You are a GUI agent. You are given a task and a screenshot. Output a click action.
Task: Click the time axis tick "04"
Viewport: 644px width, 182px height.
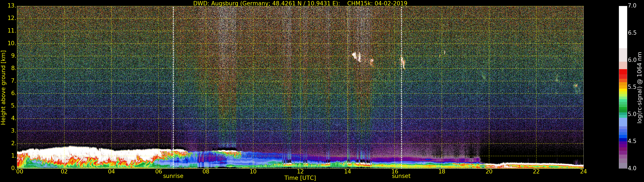pyautogui.click(x=111, y=172)
